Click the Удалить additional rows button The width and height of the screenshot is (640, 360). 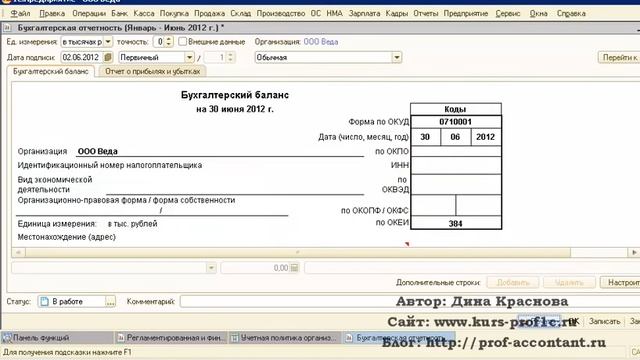tap(569, 282)
